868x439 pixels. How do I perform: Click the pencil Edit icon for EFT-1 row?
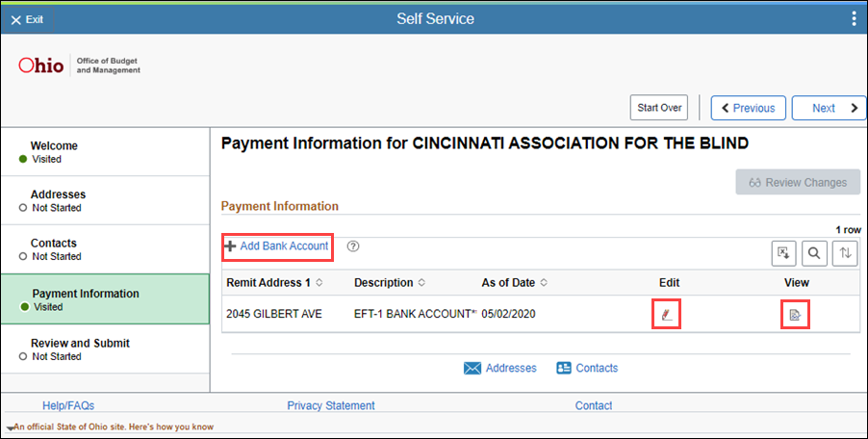click(x=667, y=315)
